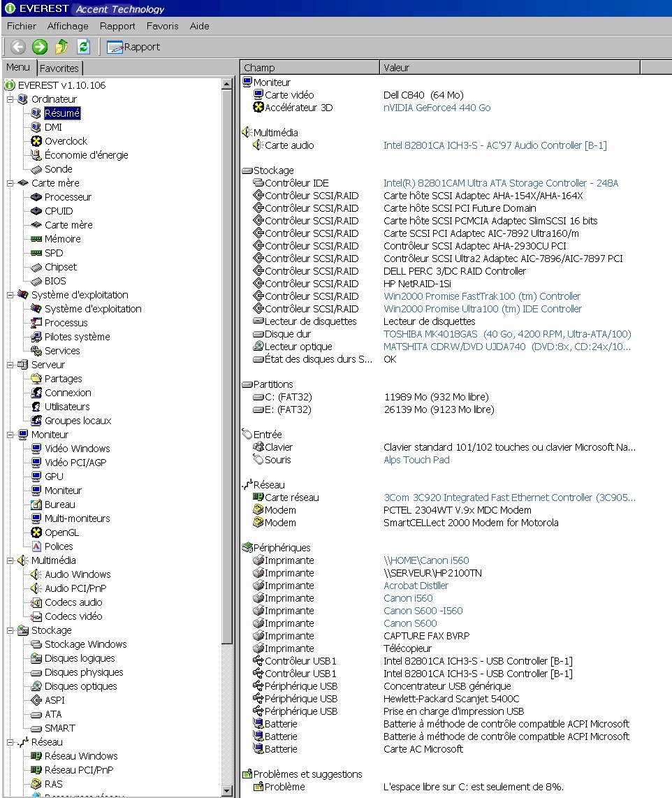Click the Utilisateurs icon
This screenshot has height=798, width=672.
[x=36, y=407]
